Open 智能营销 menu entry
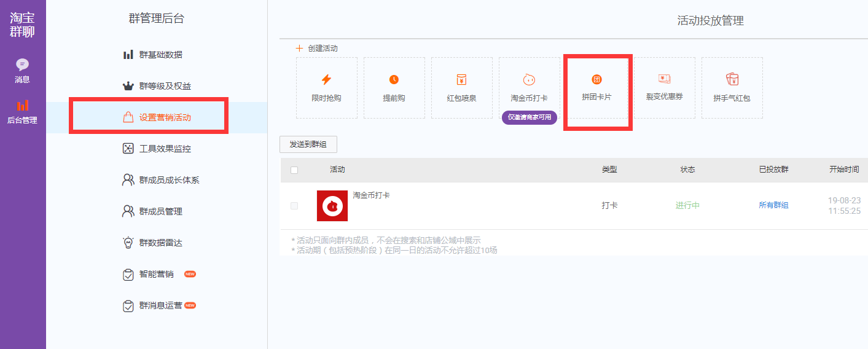Screen dimensions: 868x349 pos(157,274)
